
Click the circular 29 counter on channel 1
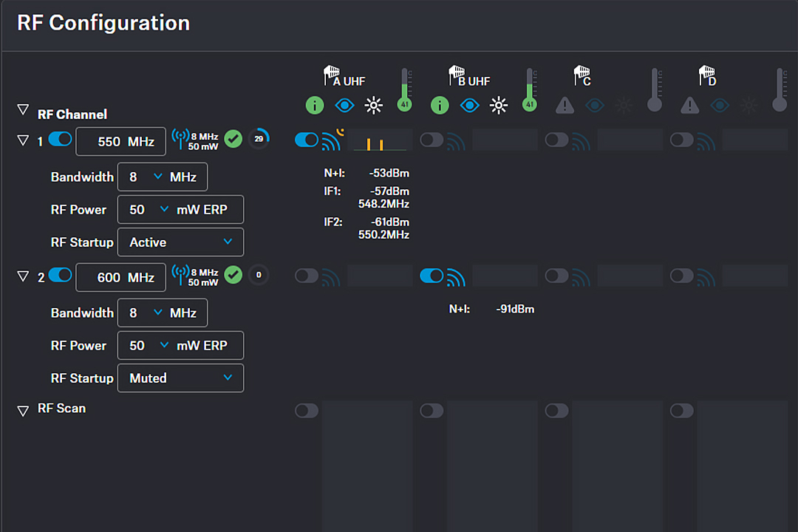(259, 139)
